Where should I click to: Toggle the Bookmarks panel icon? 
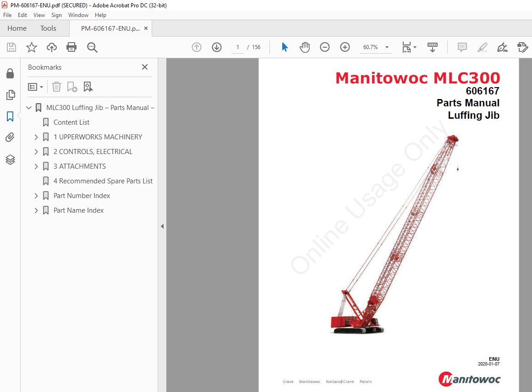(10, 116)
